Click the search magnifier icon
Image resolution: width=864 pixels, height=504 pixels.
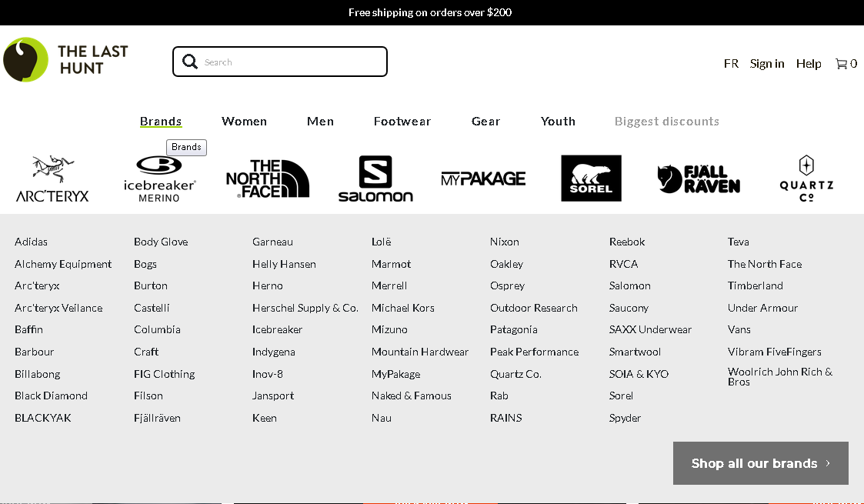click(190, 62)
